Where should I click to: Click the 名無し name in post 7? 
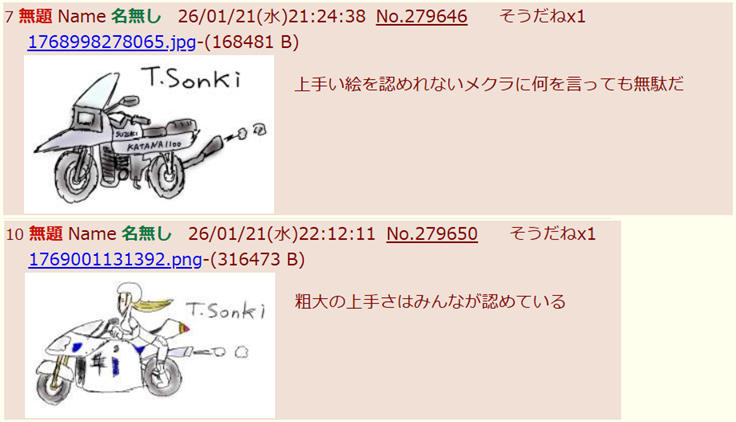(136, 16)
